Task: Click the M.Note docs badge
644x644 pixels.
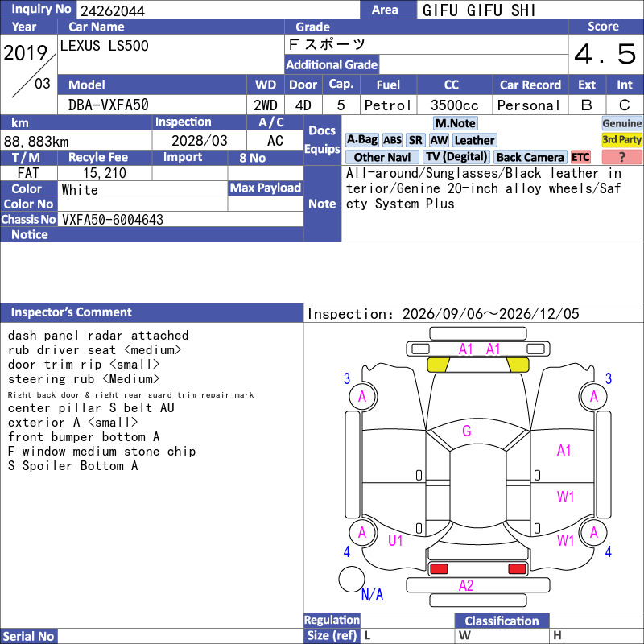Action: 455,123
